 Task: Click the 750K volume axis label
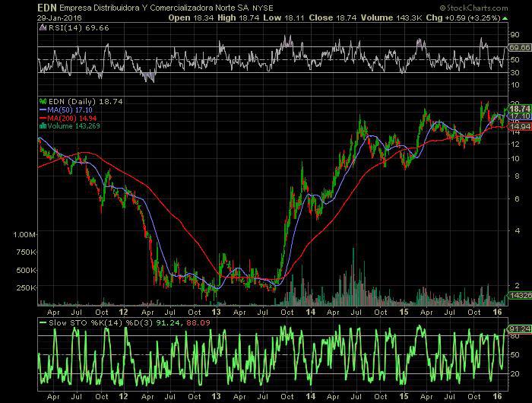pos(26,252)
